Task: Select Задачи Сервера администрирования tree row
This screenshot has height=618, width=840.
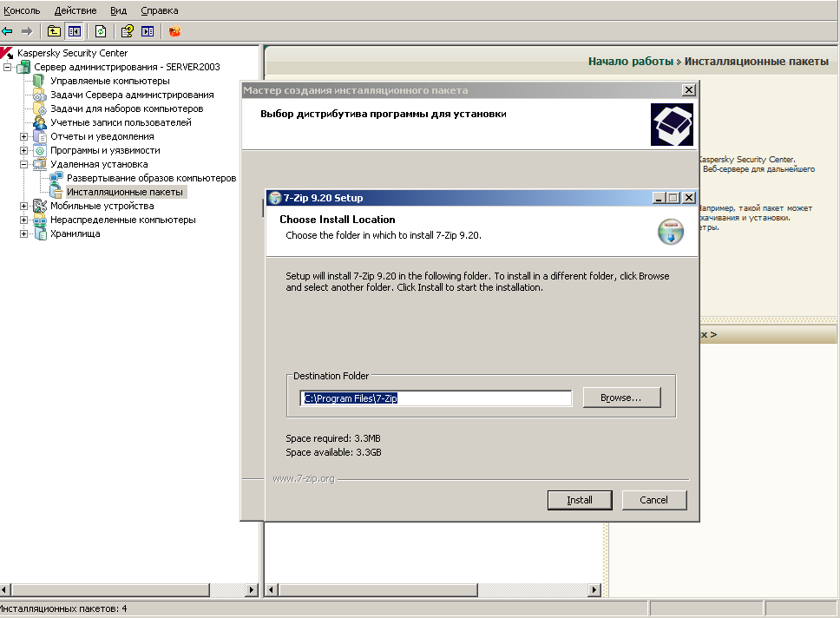Action: [132, 95]
